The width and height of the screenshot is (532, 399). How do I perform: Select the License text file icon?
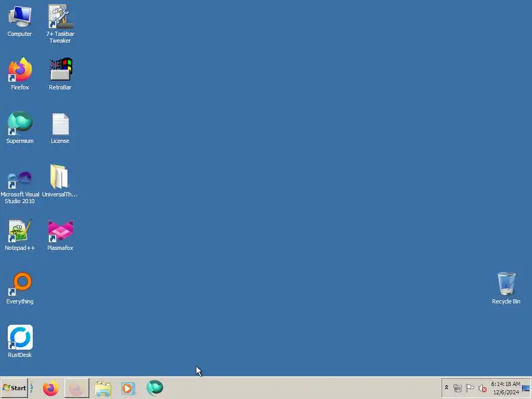[60, 128]
